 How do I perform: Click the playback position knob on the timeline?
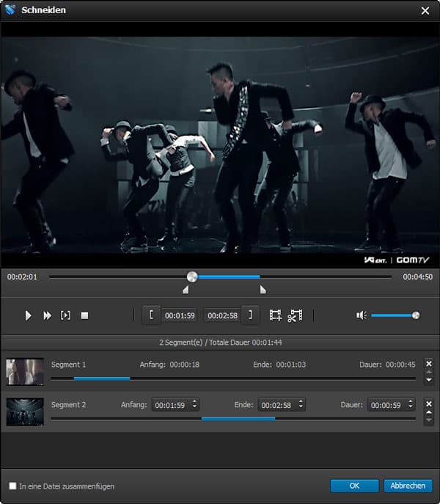pos(192,277)
